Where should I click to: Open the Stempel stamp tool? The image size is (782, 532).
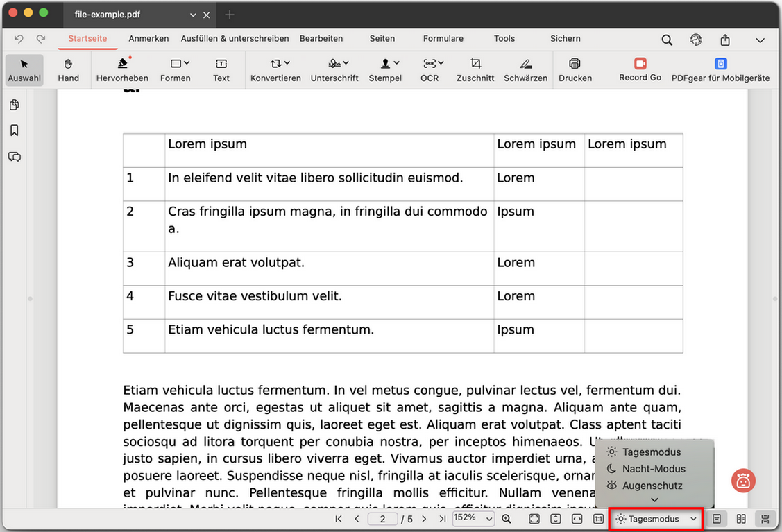pyautogui.click(x=385, y=69)
